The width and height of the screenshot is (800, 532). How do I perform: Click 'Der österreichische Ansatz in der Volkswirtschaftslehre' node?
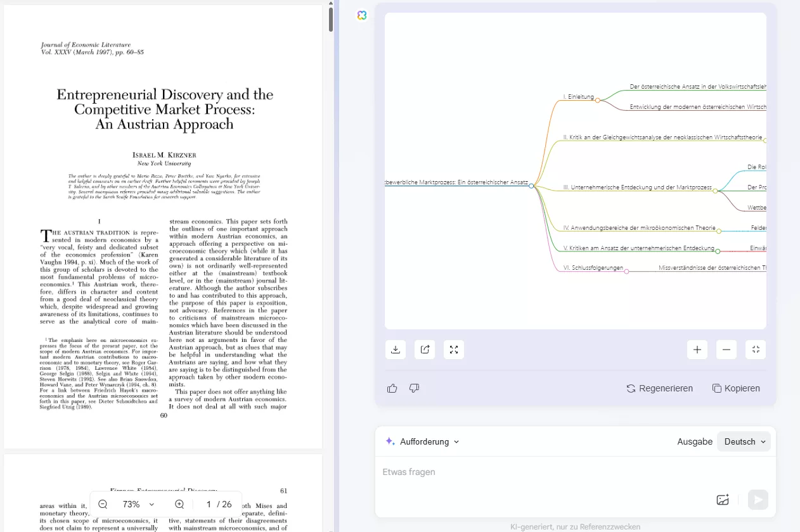[x=698, y=86]
